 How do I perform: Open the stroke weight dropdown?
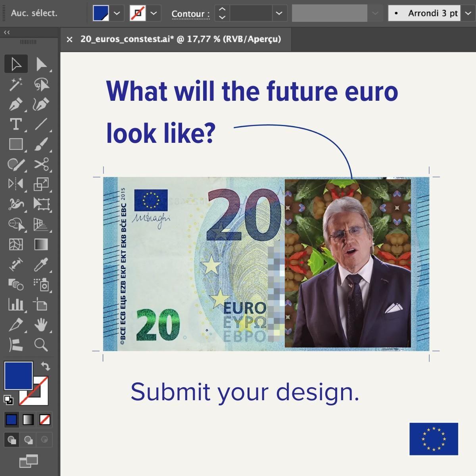pos(279,13)
